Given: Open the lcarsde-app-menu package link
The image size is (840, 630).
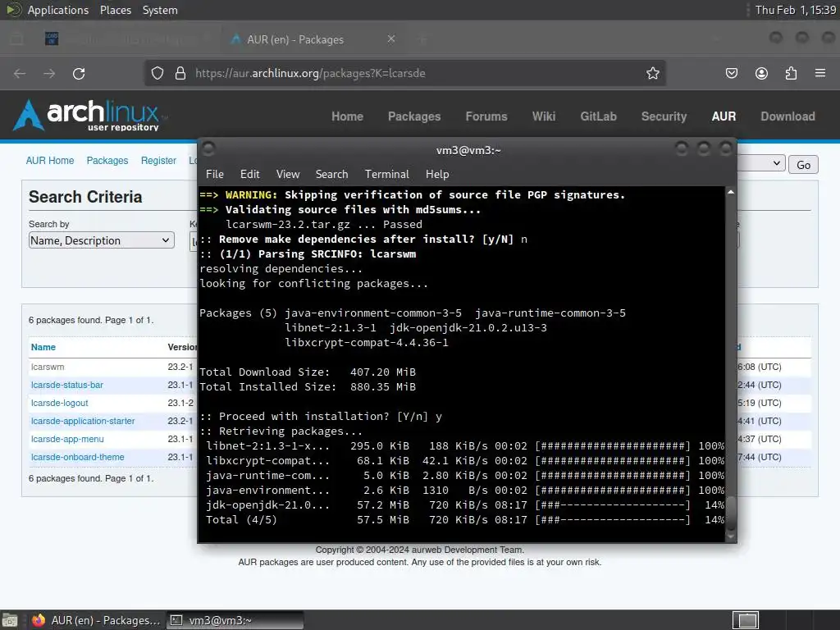Looking at the screenshot, I should click(x=67, y=440).
